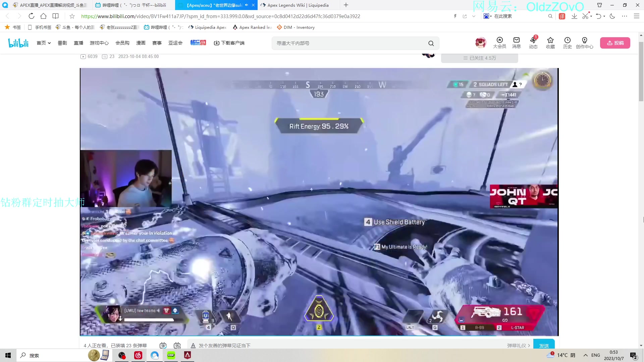Open Apex Legends taskbar icon
The height and width of the screenshot is (362, 644).
click(x=187, y=355)
